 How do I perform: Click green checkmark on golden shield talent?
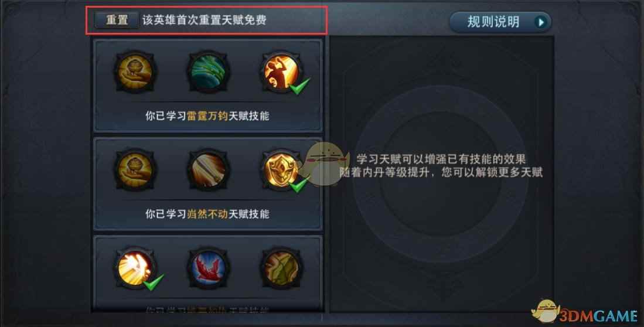tap(299, 185)
